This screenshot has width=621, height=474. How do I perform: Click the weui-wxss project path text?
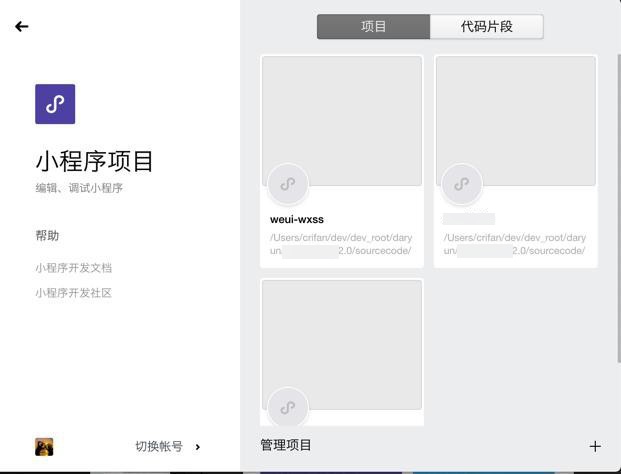(x=341, y=244)
